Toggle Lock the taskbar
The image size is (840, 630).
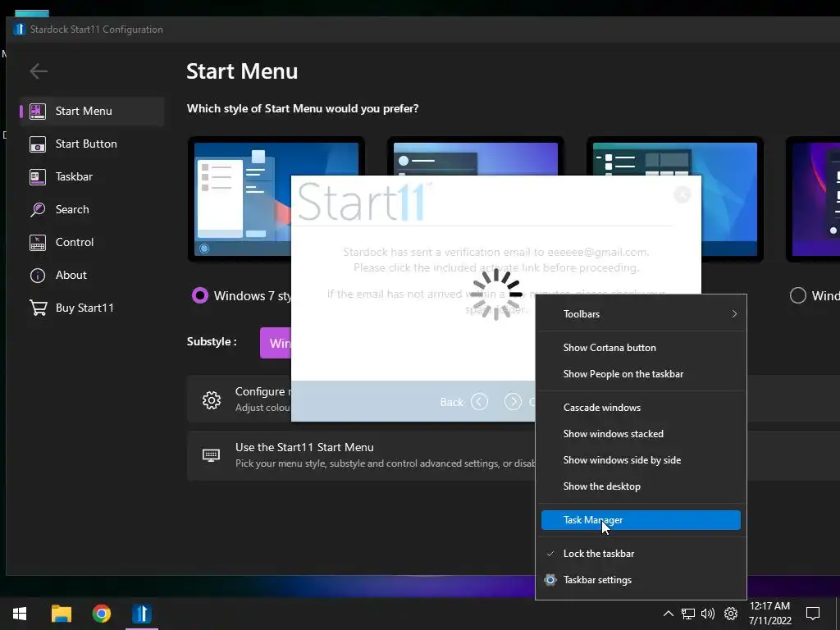click(641, 554)
